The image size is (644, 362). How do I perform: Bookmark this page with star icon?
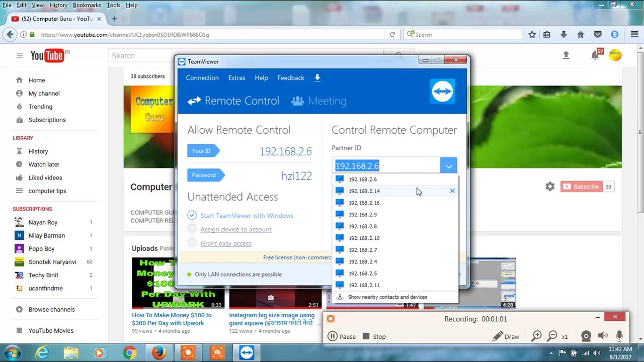pyautogui.click(x=532, y=35)
